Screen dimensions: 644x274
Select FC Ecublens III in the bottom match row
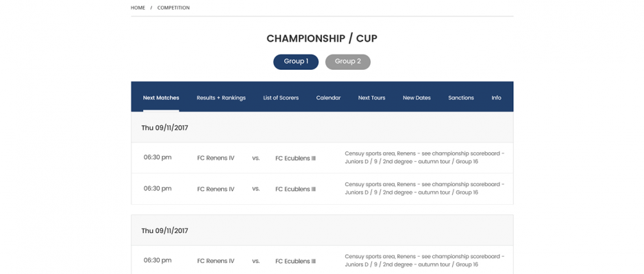pyautogui.click(x=295, y=261)
